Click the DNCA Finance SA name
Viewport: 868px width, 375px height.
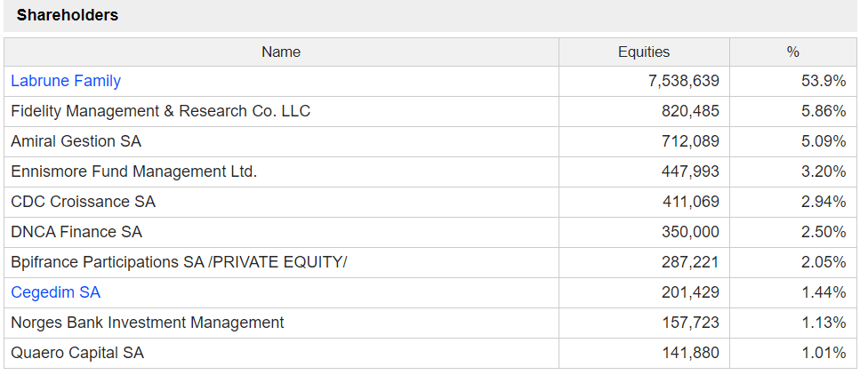[76, 232]
